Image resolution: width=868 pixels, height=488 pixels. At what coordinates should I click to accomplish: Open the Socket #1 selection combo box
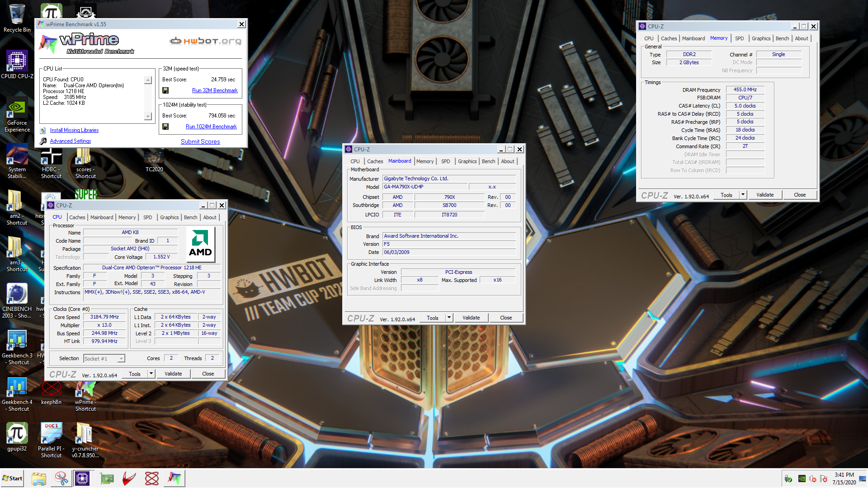tap(104, 358)
